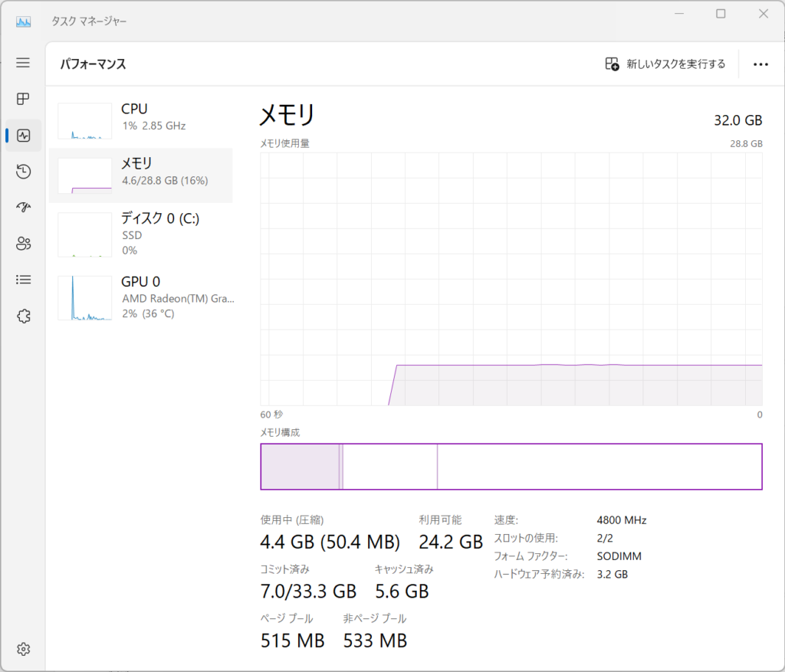Image resolution: width=785 pixels, height=672 pixels.
Task: Select the GPU 0 performance entry
Action: tap(141, 297)
